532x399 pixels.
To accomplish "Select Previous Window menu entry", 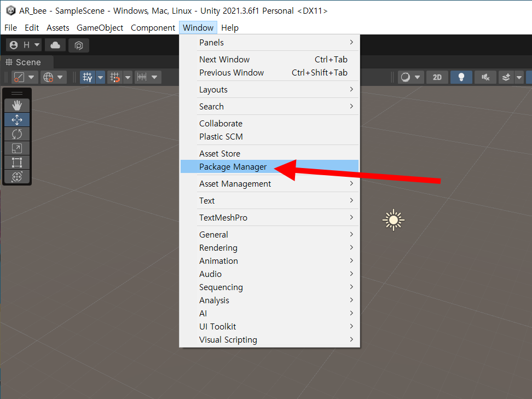I will point(269,73).
